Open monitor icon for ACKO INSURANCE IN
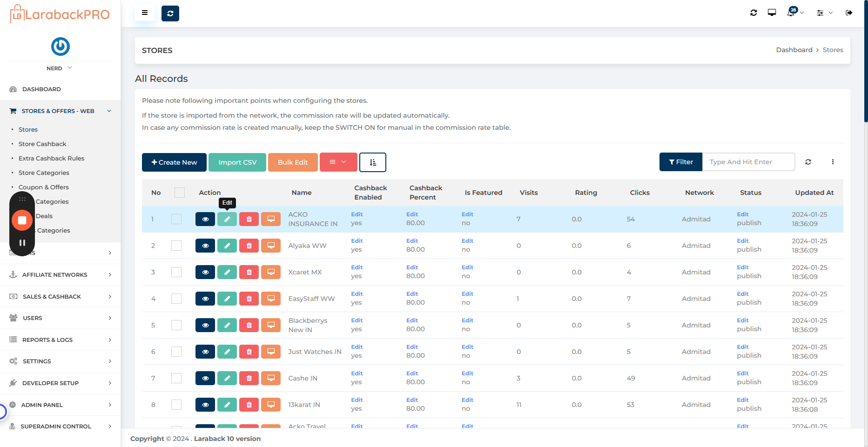 (271, 219)
